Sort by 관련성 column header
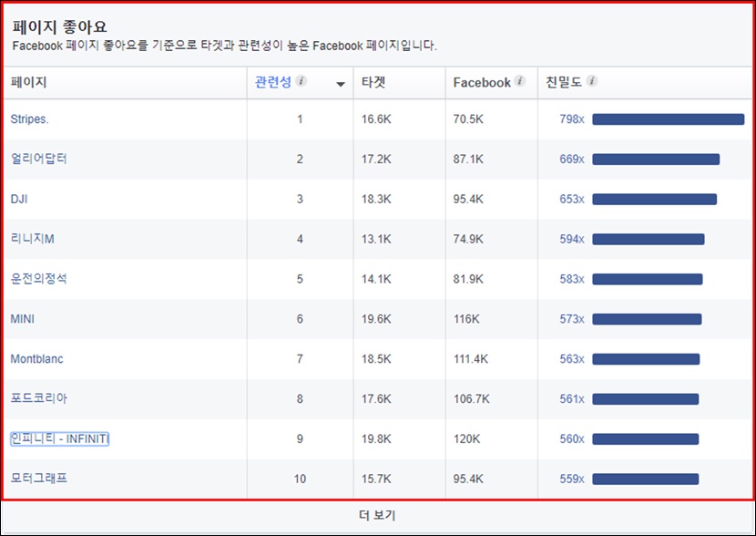 point(273,82)
